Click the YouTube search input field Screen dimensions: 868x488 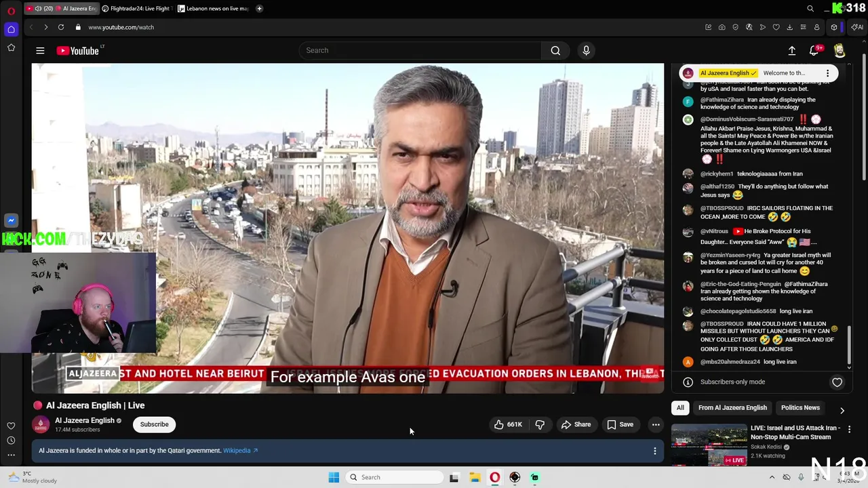[x=420, y=50]
